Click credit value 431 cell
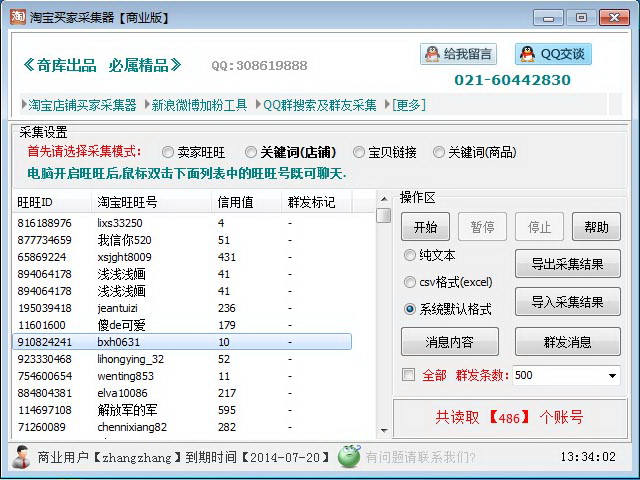Image resolution: width=640 pixels, height=480 pixels. (227, 257)
